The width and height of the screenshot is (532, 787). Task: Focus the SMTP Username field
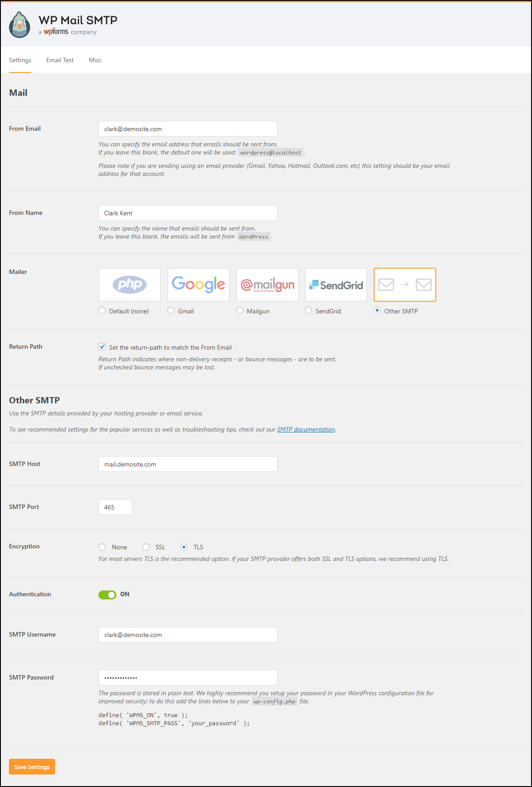[188, 635]
